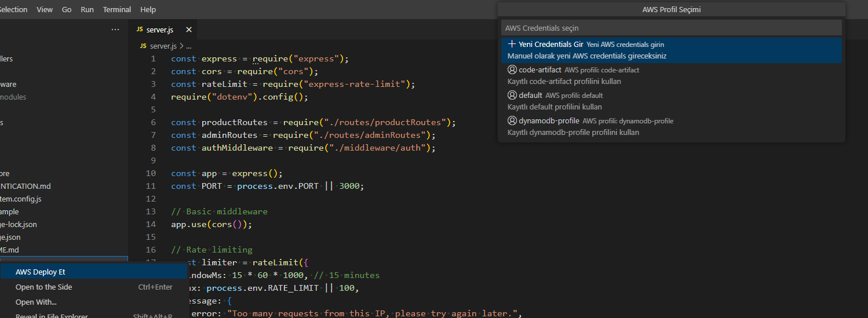Open the Run menu
This screenshot has height=318, width=868.
(x=87, y=9)
